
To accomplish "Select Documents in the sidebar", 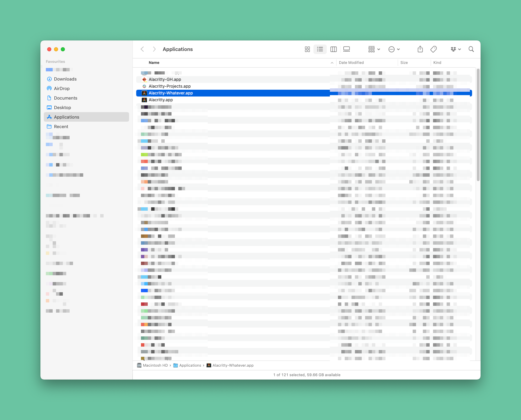I will point(66,98).
